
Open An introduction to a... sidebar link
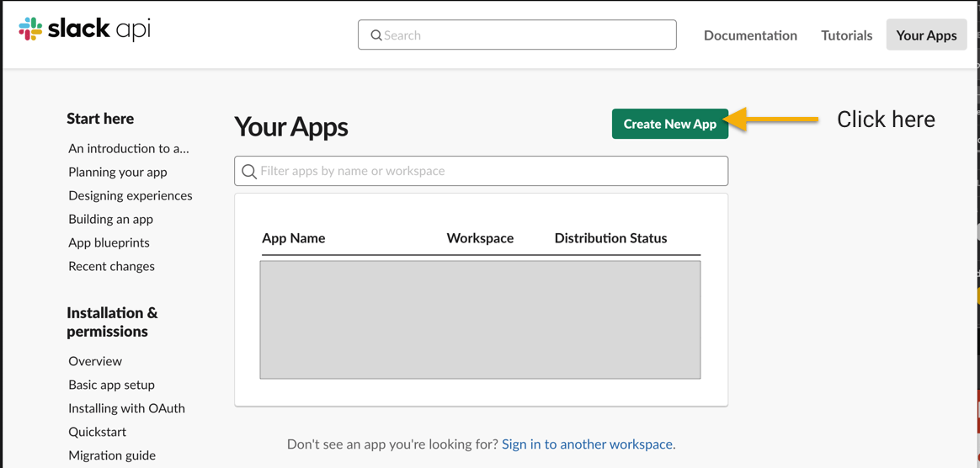[129, 149]
